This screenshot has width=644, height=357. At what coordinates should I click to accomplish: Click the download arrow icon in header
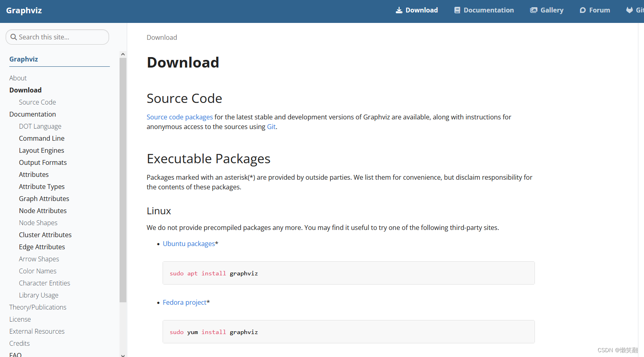coord(399,10)
